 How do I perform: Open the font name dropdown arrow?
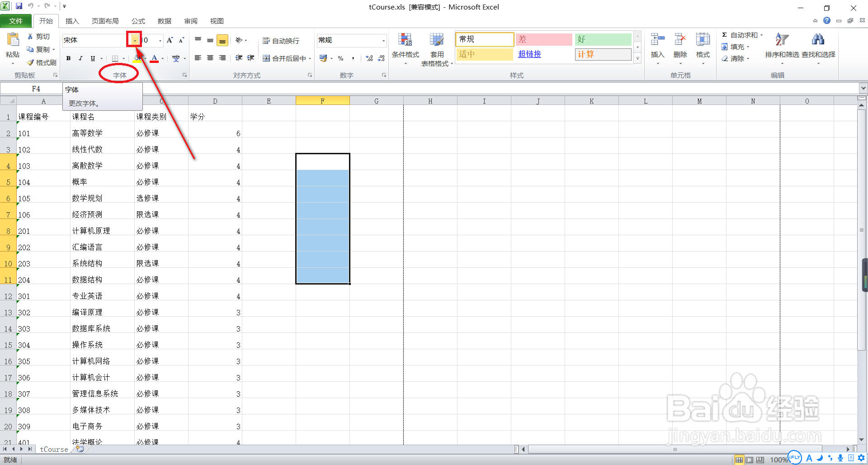pos(135,40)
